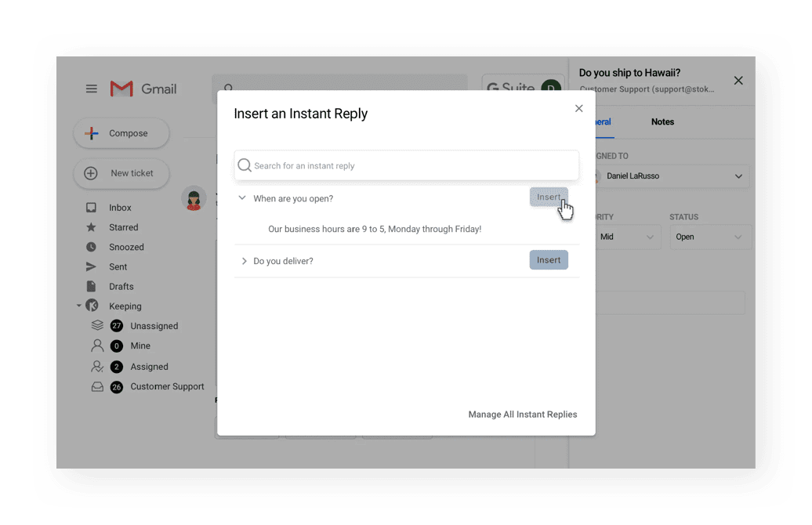Click the 'Insert an Instant Reply' heading
Viewport: 812px width, 525px height.
click(x=300, y=114)
